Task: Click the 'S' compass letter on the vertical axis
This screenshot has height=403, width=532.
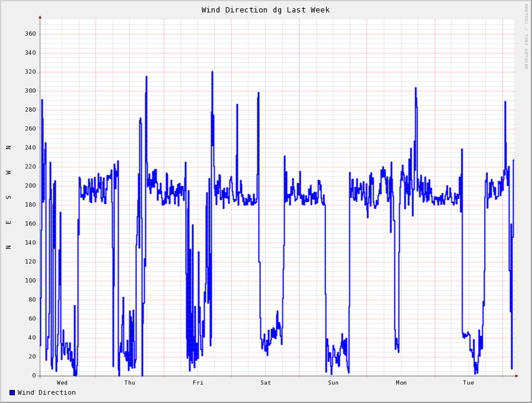Action: pos(8,197)
